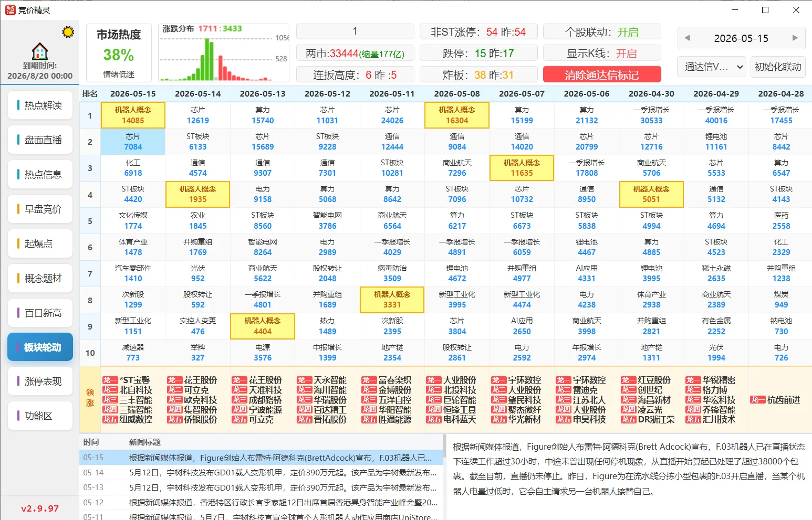This screenshot has height=520, width=812.
Task: Go to previous date with left arrow
Action: coord(687,38)
